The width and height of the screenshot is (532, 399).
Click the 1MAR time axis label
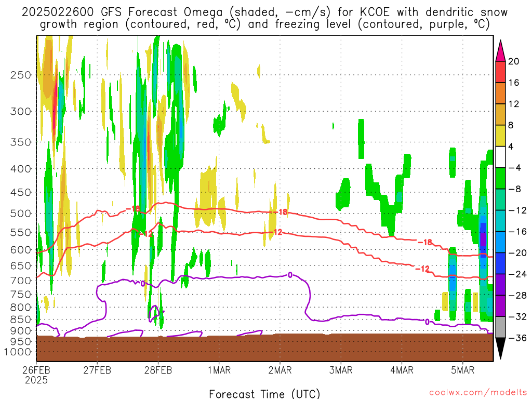pyautogui.click(x=219, y=370)
